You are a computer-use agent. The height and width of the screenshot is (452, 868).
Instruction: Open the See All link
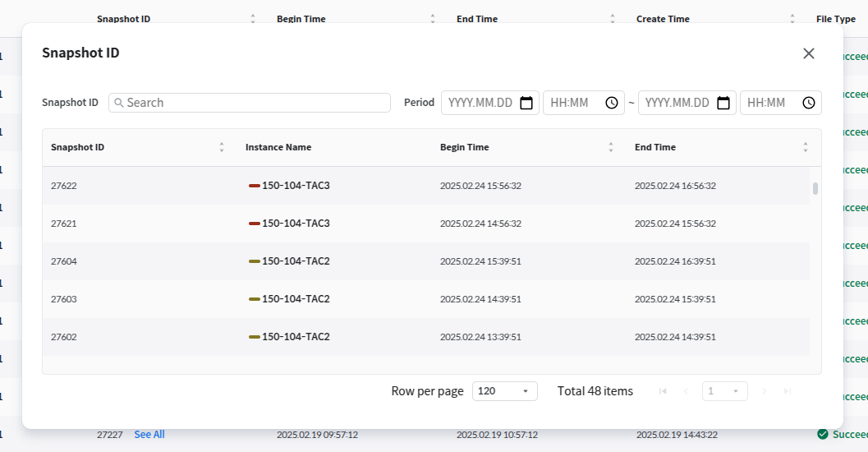click(x=149, y=434)
